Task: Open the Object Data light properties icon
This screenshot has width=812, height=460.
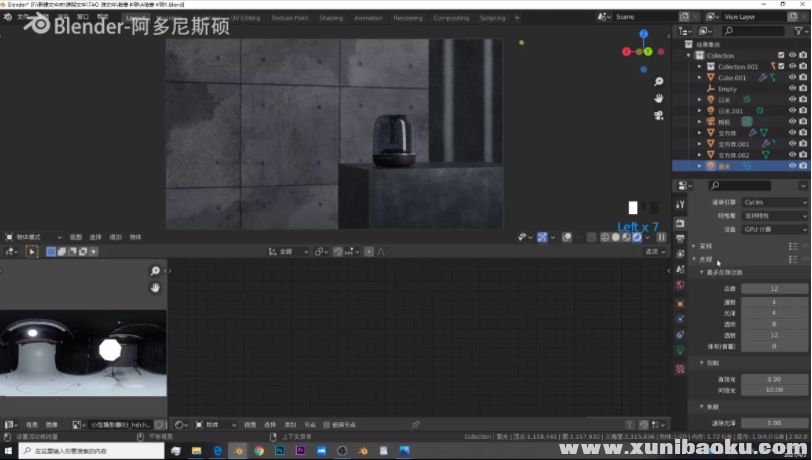Action: coord(680,350)
